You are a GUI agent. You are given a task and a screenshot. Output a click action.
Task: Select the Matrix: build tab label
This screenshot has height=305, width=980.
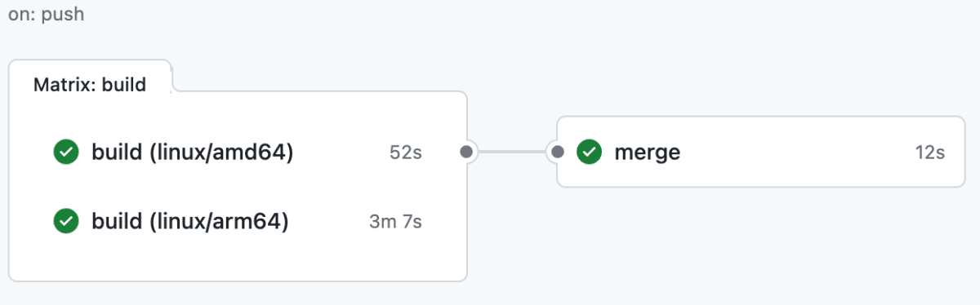click(x=90, y=85)
